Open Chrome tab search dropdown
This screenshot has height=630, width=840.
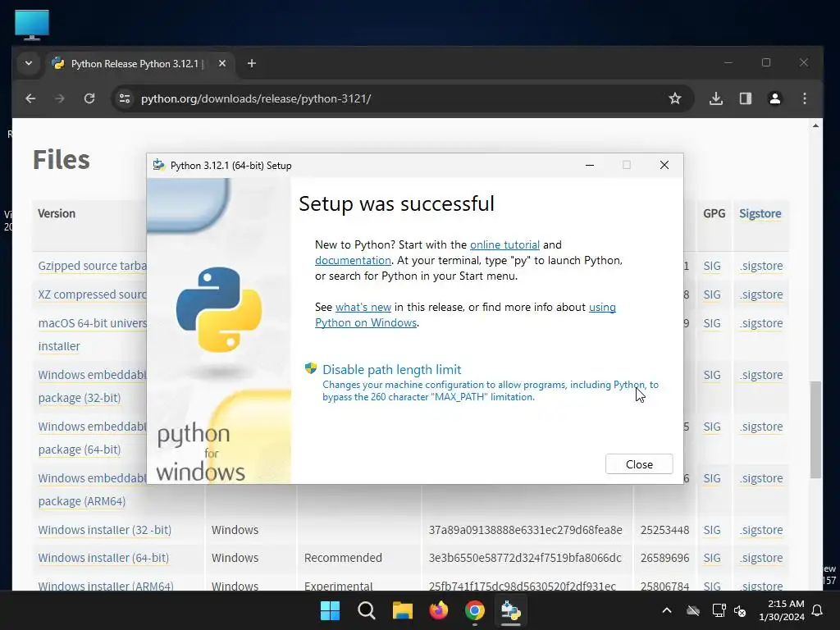(x=29, y=63)
